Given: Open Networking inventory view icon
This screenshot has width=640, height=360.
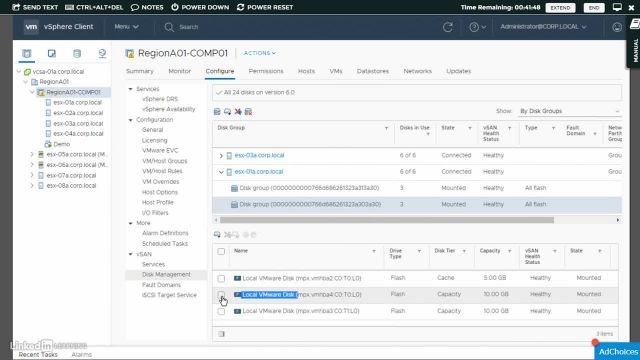Looking at the screenshot, I should tap(102, 53).
